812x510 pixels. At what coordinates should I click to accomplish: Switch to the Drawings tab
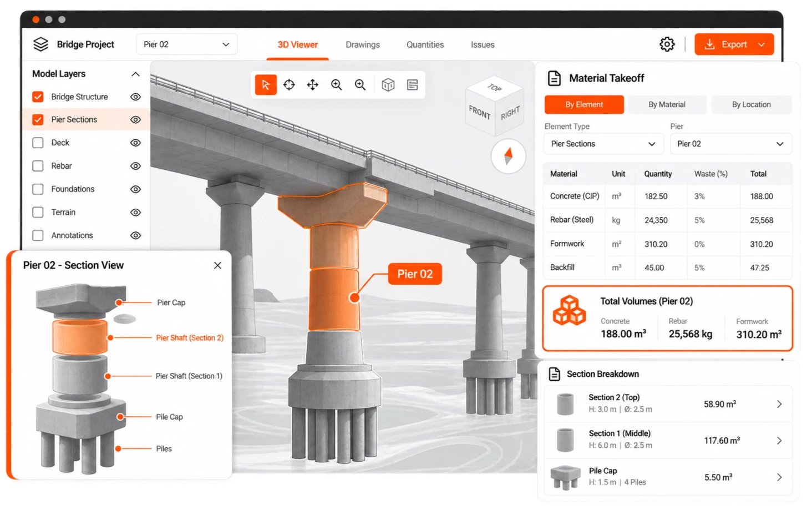pos(363,44)
